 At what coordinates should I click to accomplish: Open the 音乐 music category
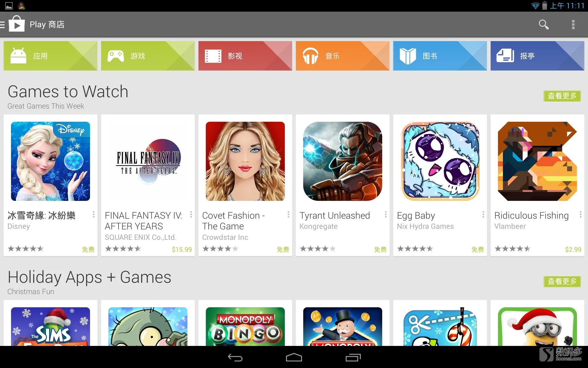(343, 56)
